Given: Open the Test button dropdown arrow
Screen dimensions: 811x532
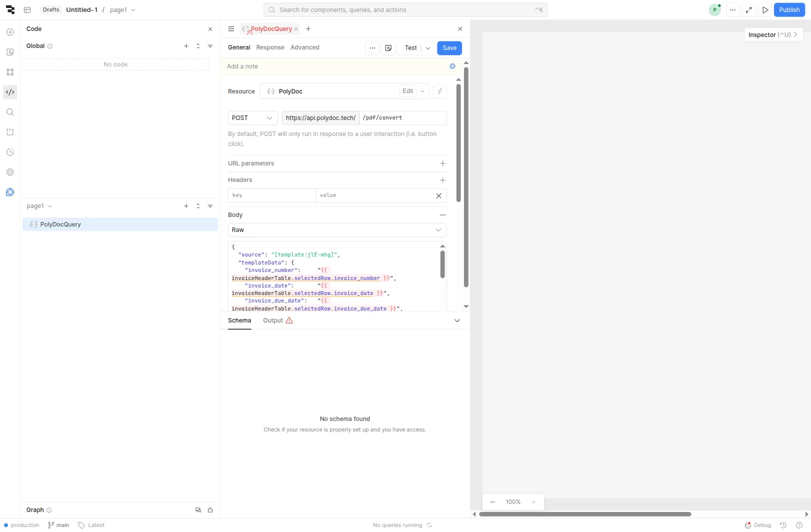Looking at the screenshot, I should (427, 48).
